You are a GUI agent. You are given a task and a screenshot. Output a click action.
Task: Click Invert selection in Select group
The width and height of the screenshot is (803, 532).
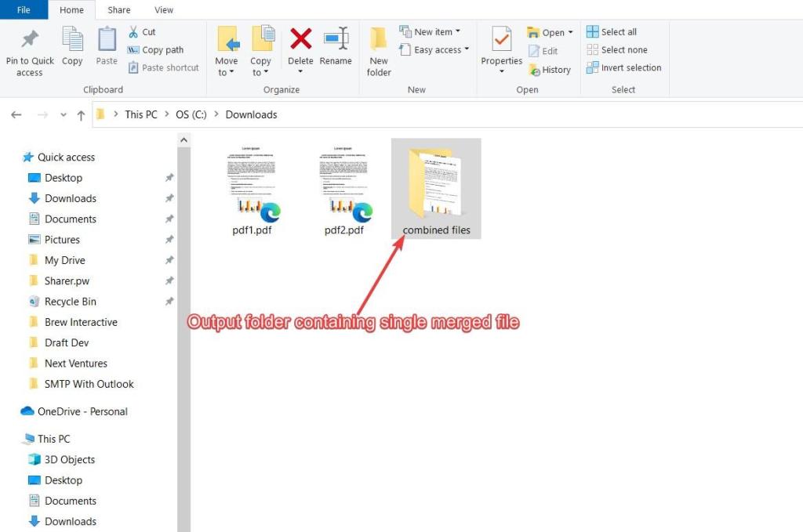(x=623, y=67)
